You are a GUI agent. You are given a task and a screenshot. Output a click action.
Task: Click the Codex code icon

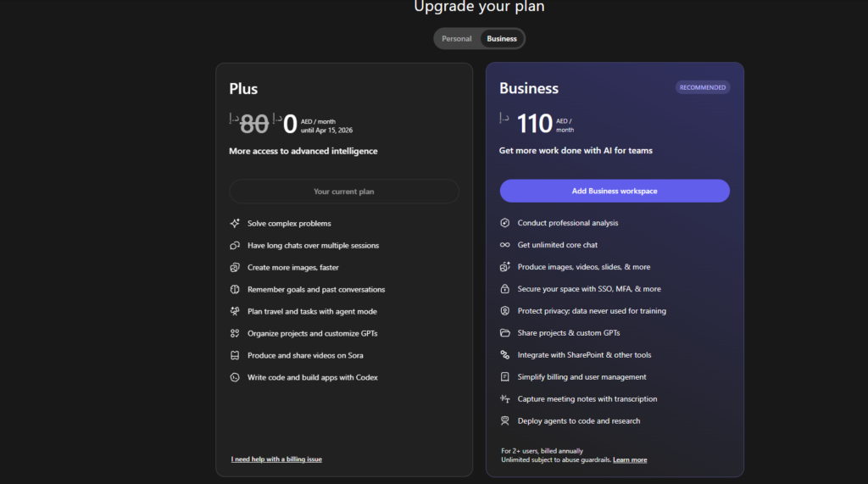pos(235,377)
